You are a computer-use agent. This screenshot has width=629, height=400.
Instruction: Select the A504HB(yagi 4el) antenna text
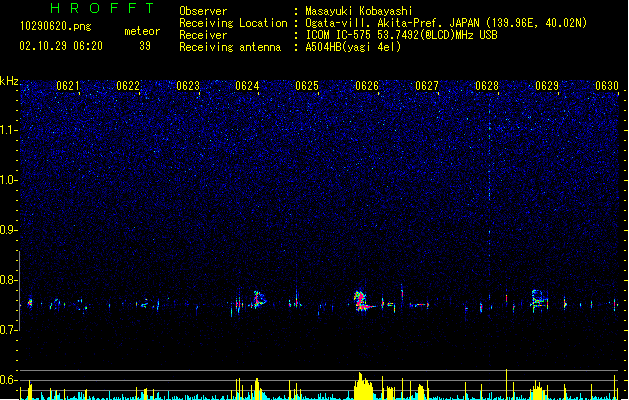tap(353, 47)
